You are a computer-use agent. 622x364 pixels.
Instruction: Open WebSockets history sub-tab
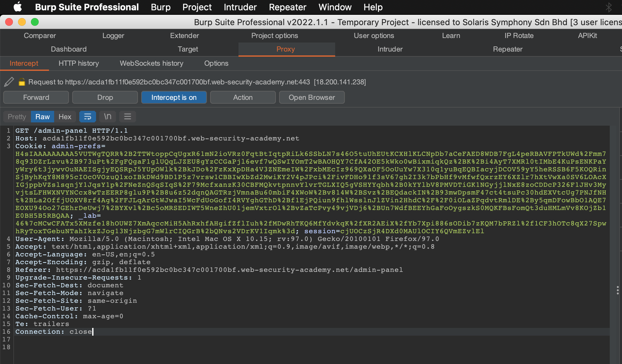point(151,63)
